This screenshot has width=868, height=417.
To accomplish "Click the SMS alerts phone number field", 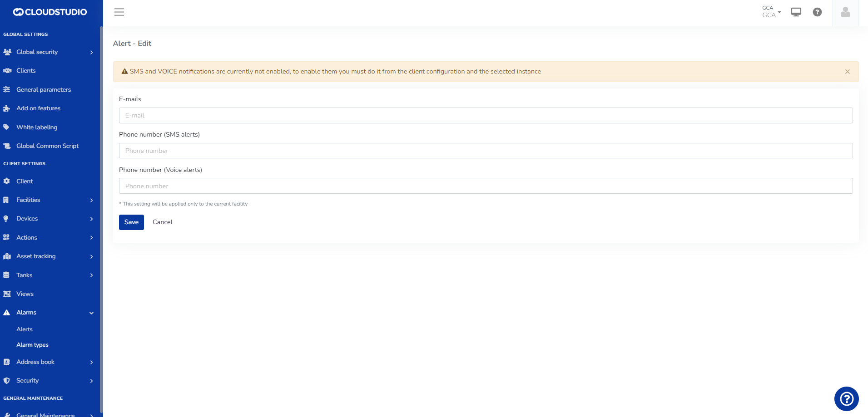I will 486,151.
